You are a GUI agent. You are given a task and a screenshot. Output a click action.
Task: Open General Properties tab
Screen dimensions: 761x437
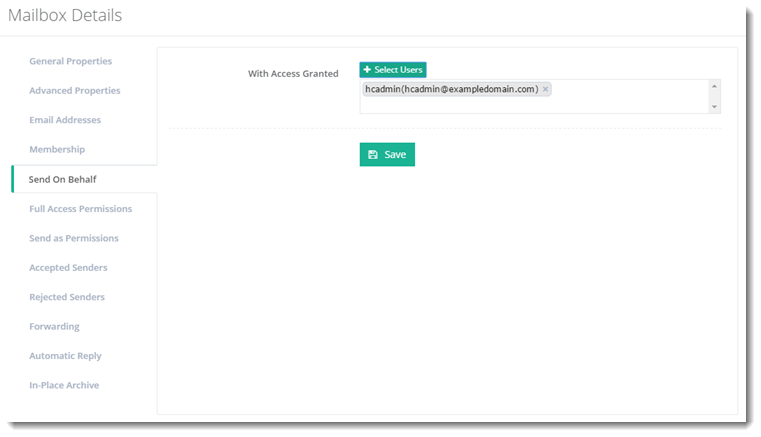pyautogui.click(x=70, y=61)
